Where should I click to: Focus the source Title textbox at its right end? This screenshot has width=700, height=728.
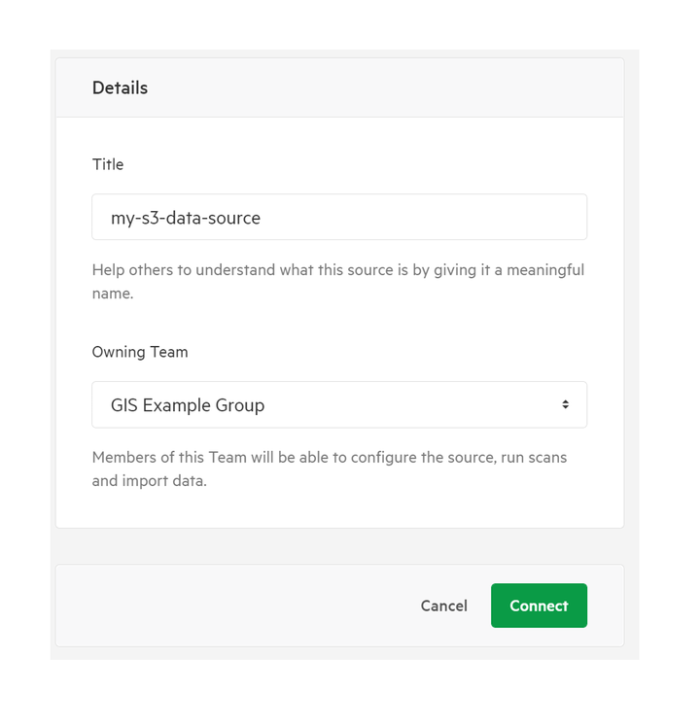tap(557, 217)
